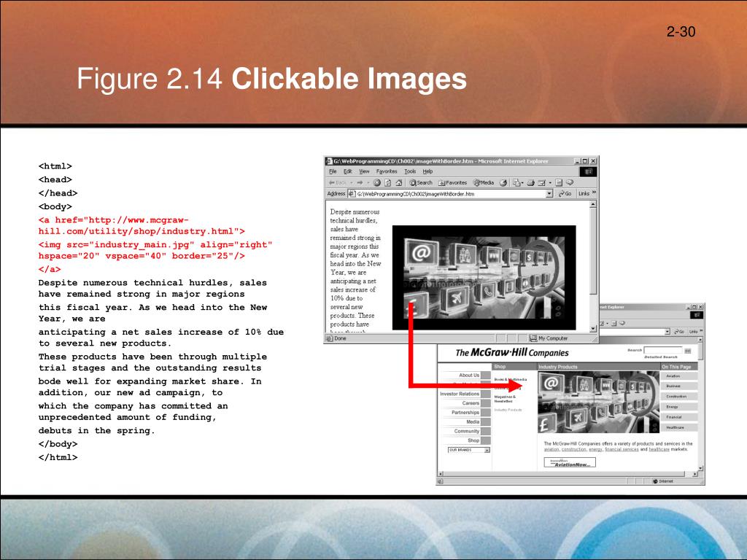Open the Help menu
Viewport: 747px width, 560px height.
click(x=427, y=171)
